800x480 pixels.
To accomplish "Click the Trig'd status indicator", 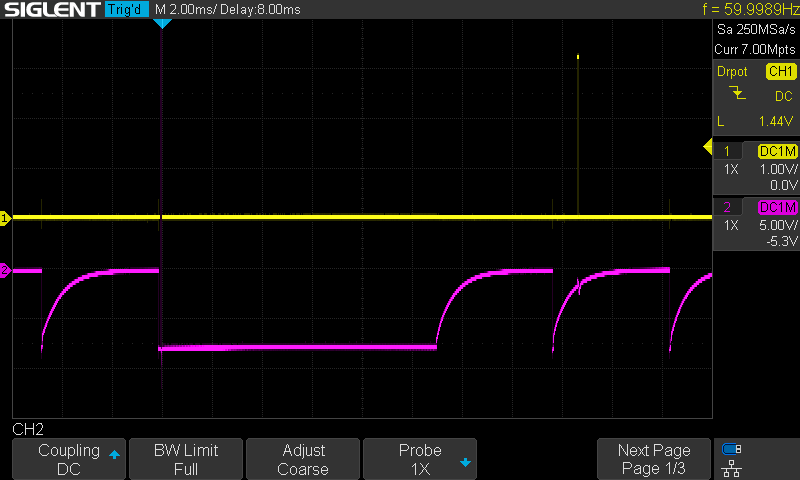I will (x=127, y=9).
